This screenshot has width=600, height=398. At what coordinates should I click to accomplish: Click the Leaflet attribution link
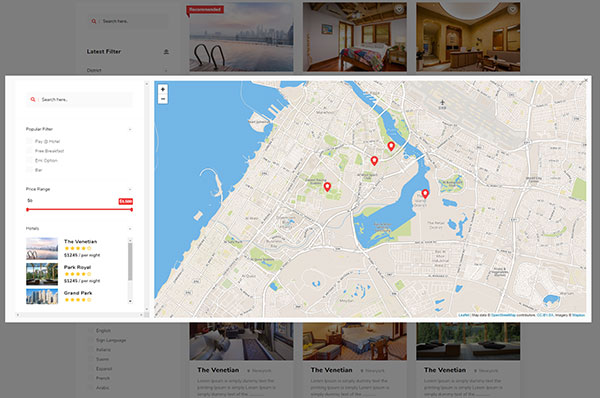[464, 315]
